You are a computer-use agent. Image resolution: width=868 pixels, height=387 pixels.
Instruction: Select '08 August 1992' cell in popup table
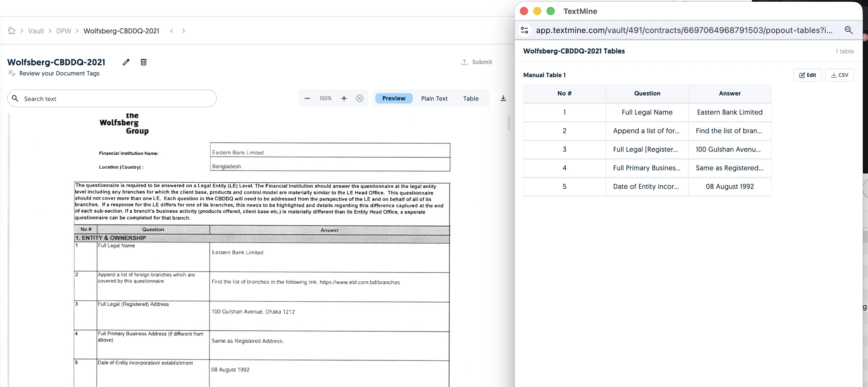[x=730, y=187]
